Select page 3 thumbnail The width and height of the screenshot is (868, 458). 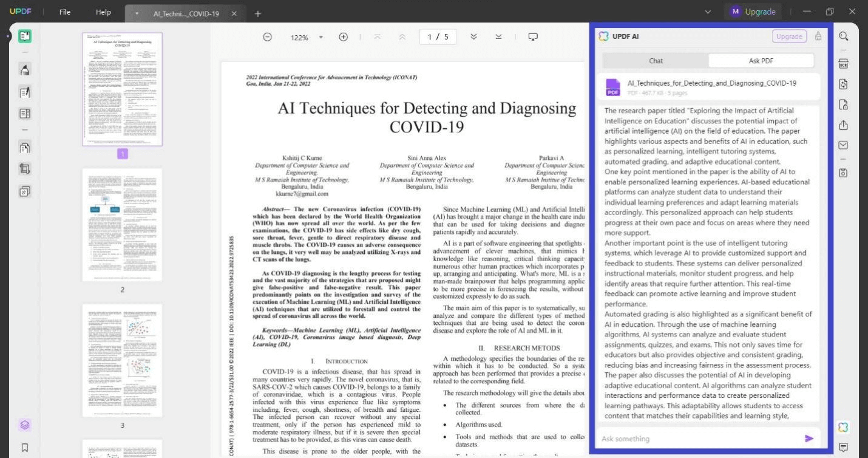(122, 361)
